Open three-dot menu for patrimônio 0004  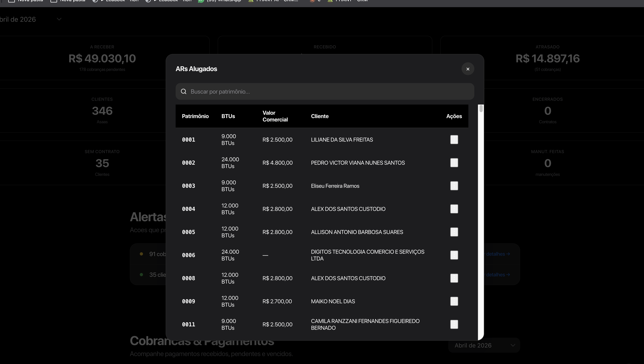(x=454, y=209)
